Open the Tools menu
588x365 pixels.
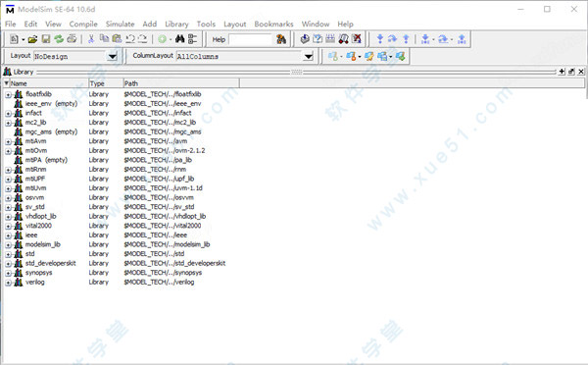pyautogui.click(x=206, y=24)
